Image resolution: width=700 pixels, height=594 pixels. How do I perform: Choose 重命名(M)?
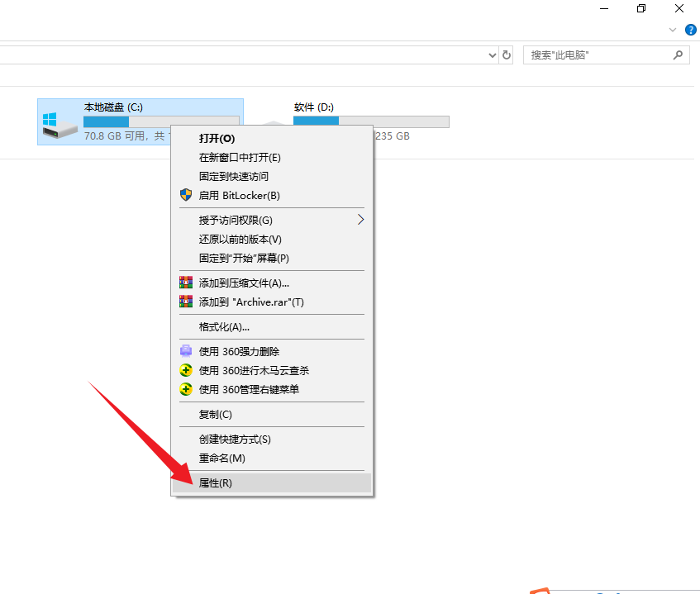point(272,459)
